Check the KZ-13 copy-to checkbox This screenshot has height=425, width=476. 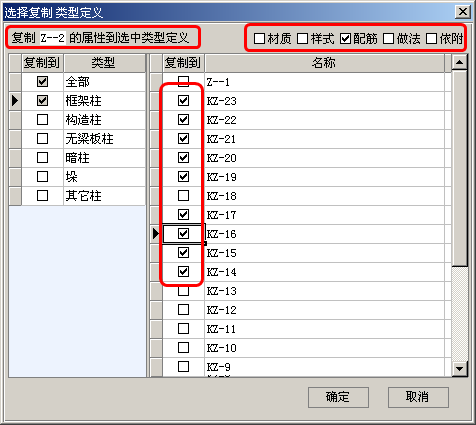[183, 291]
